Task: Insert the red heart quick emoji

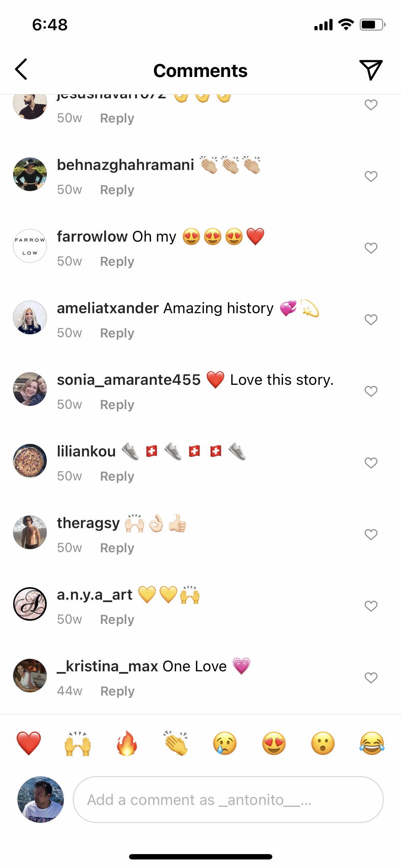Action: 29,743
